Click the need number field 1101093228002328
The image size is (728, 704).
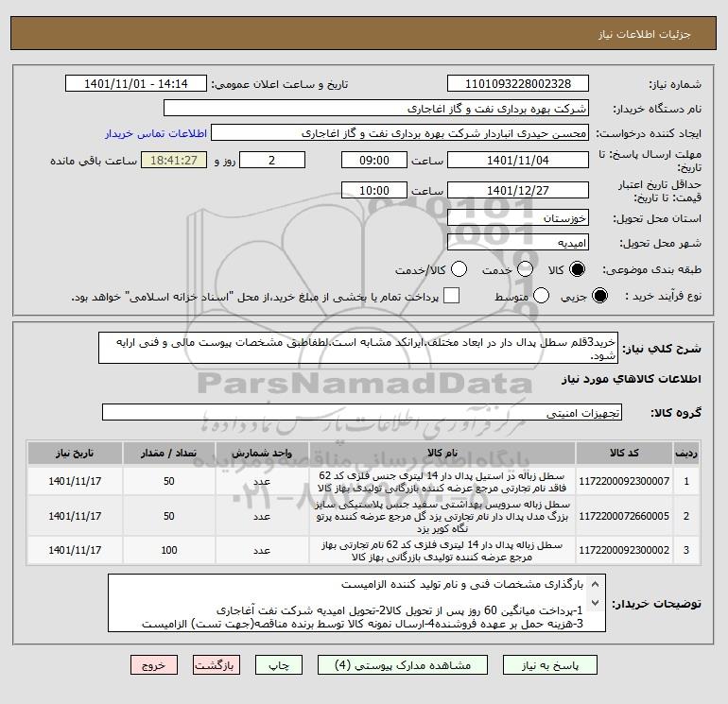point(518,83)
